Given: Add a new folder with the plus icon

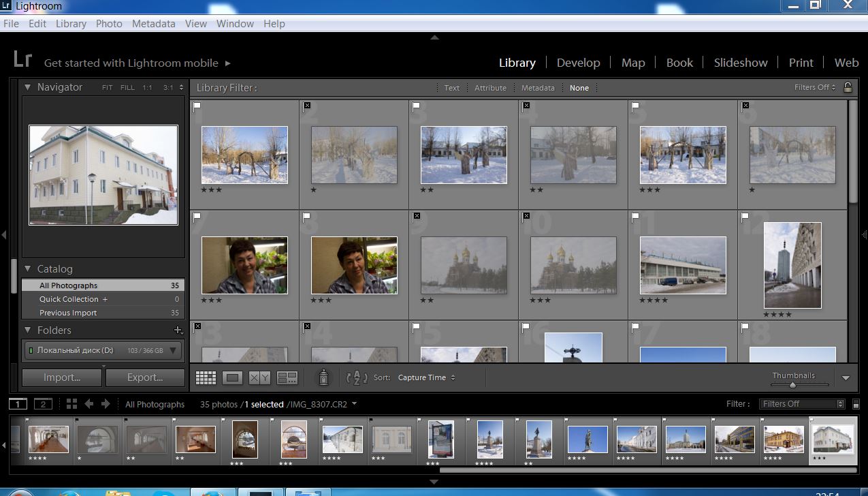Looking at the screenshot, I should point(178,330).
